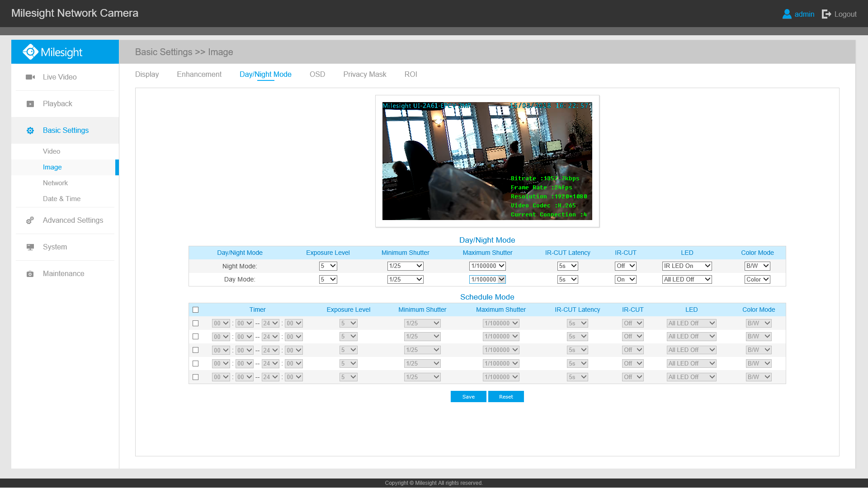Select the Day/Night Mode tab

[265, 75]
